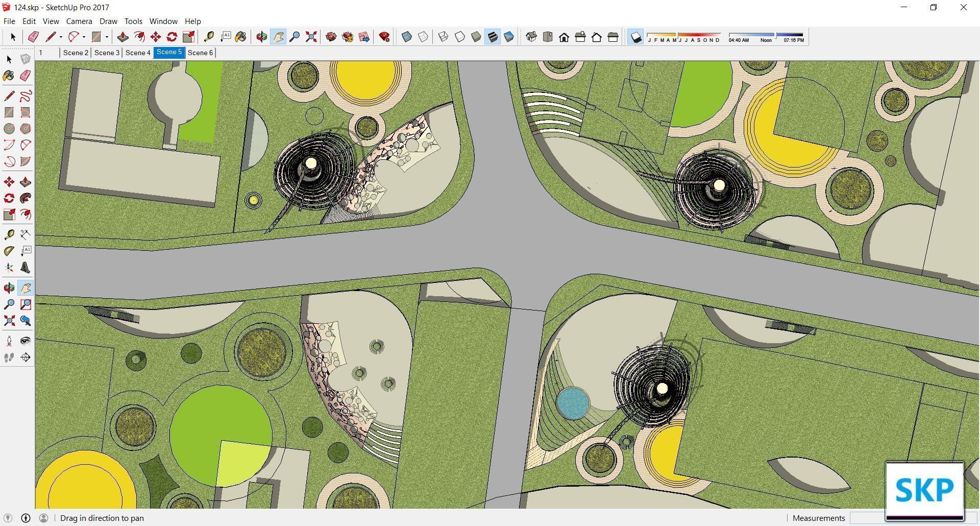Select the Pie tool in the left toolbar
Screen dimensions: 980x526
point(25,161)
